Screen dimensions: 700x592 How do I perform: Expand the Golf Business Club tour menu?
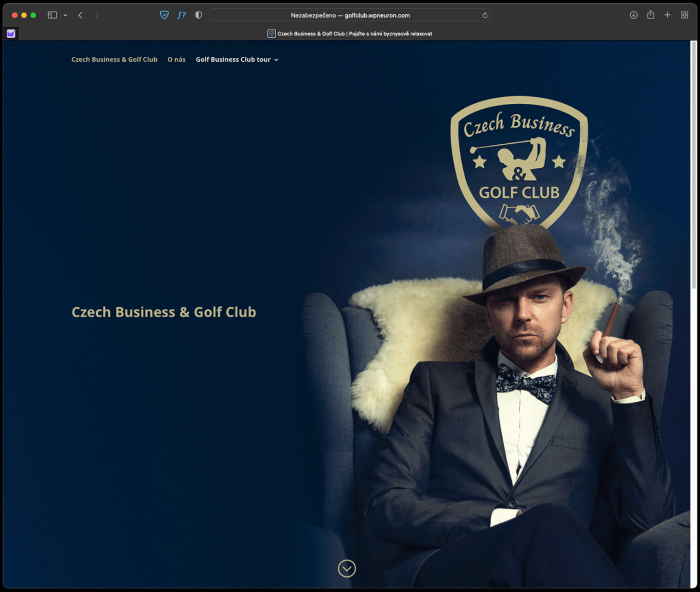coord(237,60)
